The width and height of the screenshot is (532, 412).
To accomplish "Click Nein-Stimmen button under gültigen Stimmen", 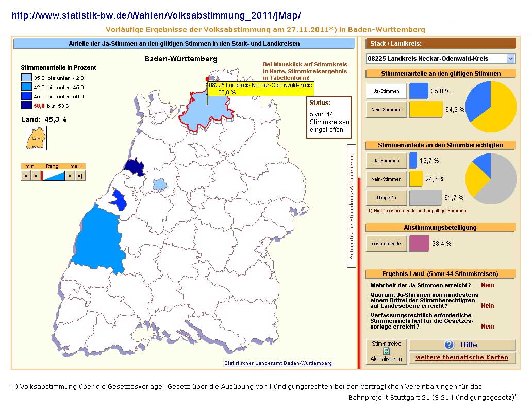I will [x=387, y=109].
